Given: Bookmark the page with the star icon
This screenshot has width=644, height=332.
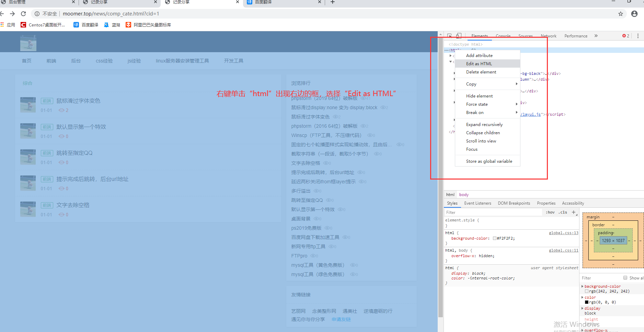Looking at the screenshot, I should [620, 14].
